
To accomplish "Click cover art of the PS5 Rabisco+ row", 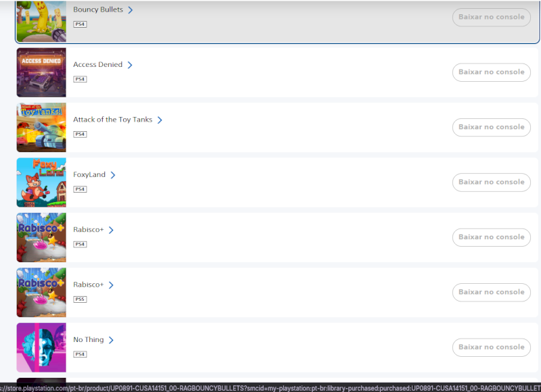I will point(41,293).
